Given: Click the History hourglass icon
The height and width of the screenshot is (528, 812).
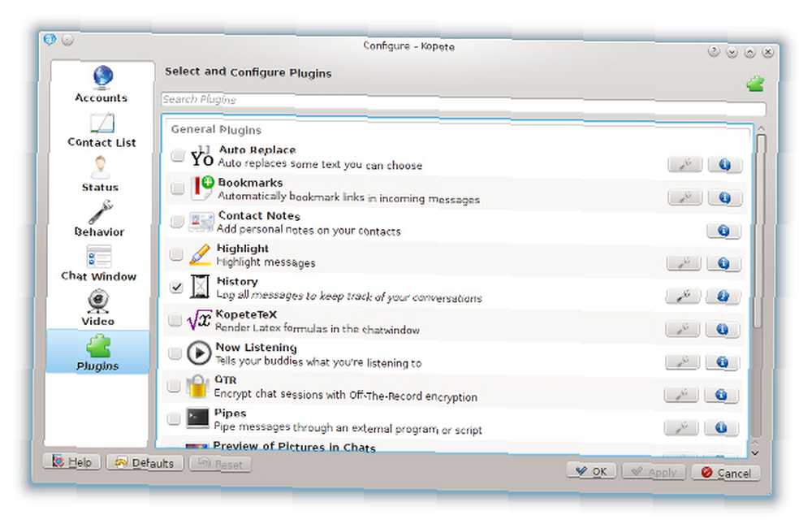Looking at the screenshot, I should 200,287.
